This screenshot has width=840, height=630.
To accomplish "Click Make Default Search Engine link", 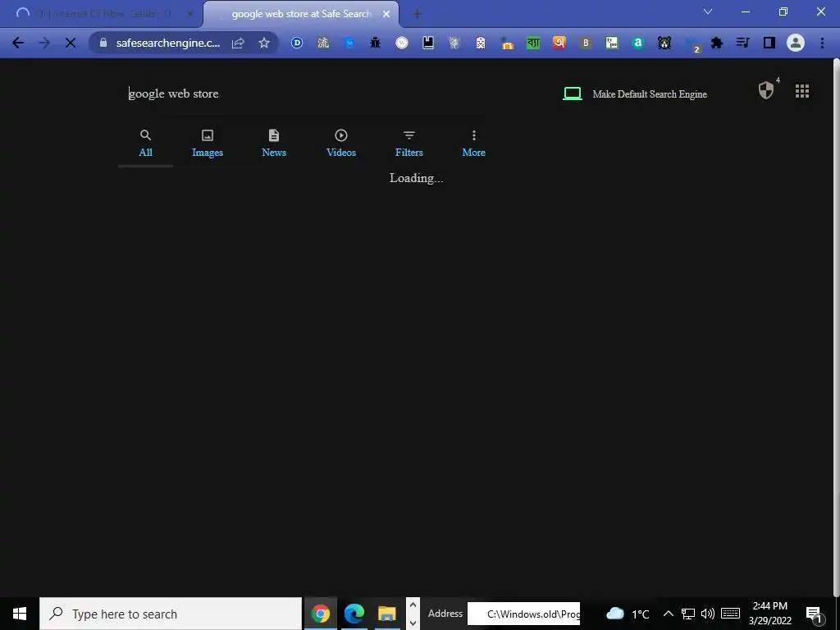I will [x=650, y=94].
